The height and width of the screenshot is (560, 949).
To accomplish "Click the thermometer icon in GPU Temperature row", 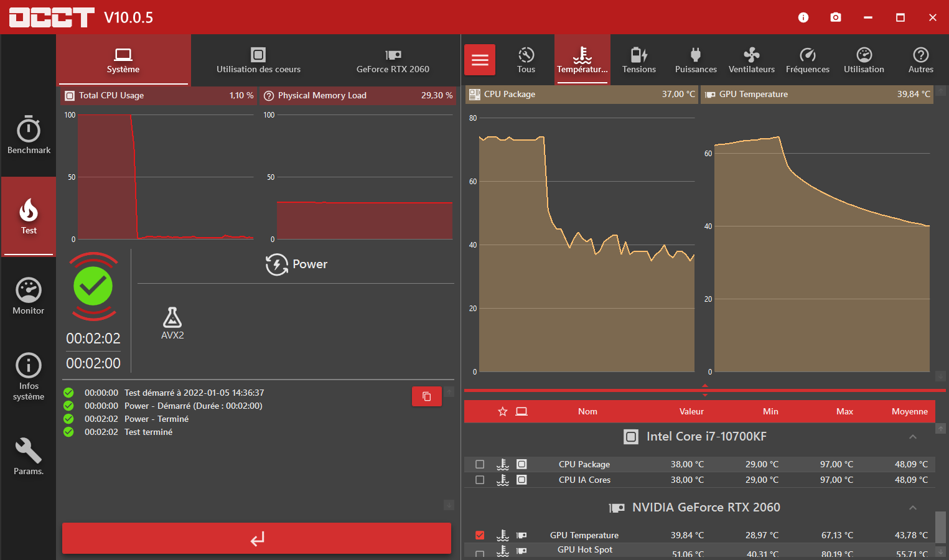I will pos(503,535).
